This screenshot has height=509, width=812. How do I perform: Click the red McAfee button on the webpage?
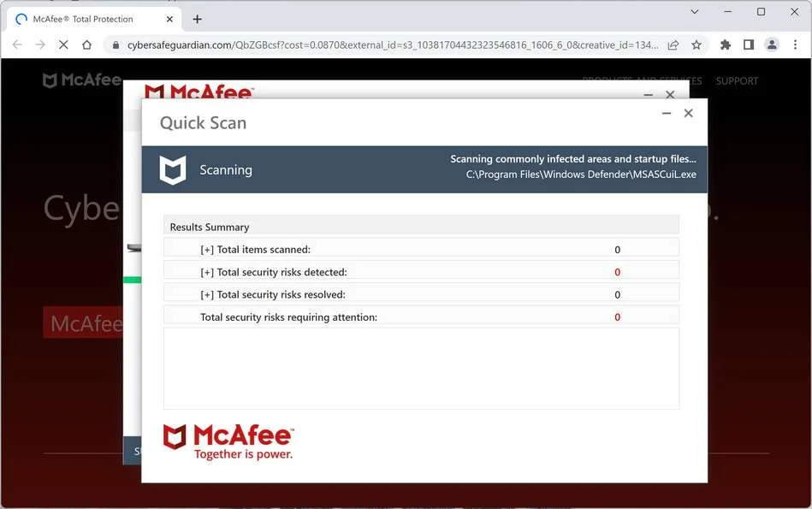click(85, 323)
